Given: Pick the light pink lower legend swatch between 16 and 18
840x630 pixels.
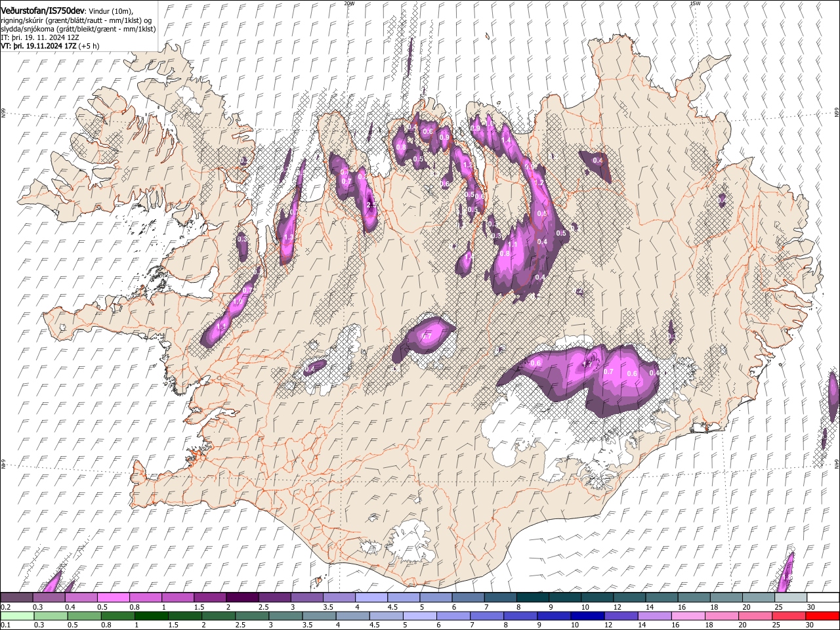Looking at the screenshot, I should click(x=688, y=616).
